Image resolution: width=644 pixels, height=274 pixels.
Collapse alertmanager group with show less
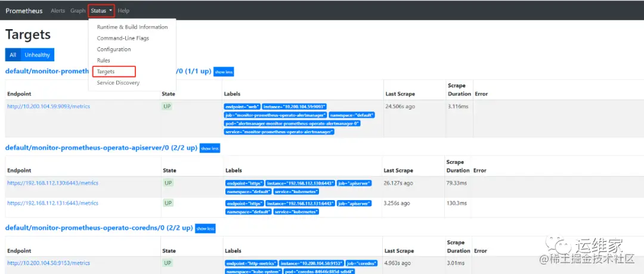[224, 72]
